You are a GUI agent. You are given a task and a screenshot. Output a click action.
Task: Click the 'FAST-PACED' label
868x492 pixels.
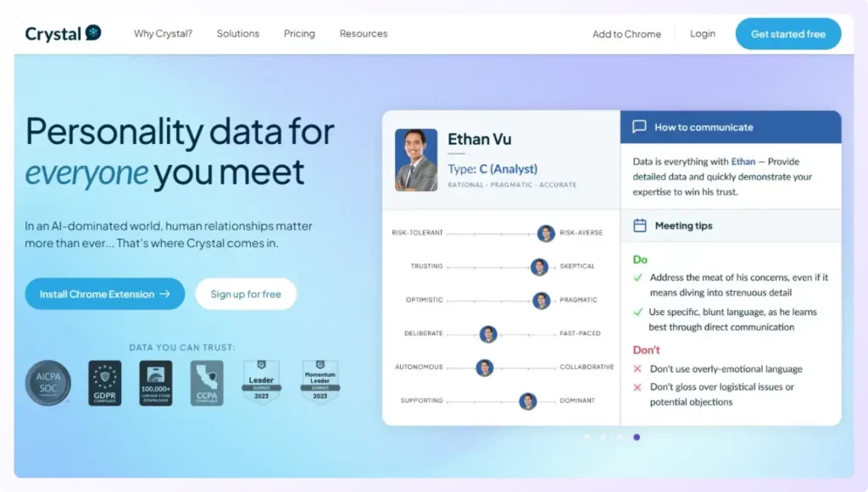pyautogui.click(x=580, y=334)
